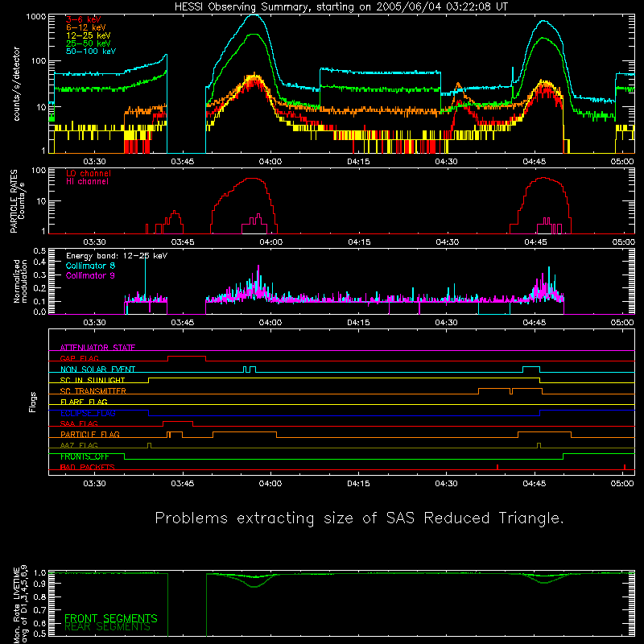
Task: Click the BAD PACKETS tick near 04:40
Action: 497,467
